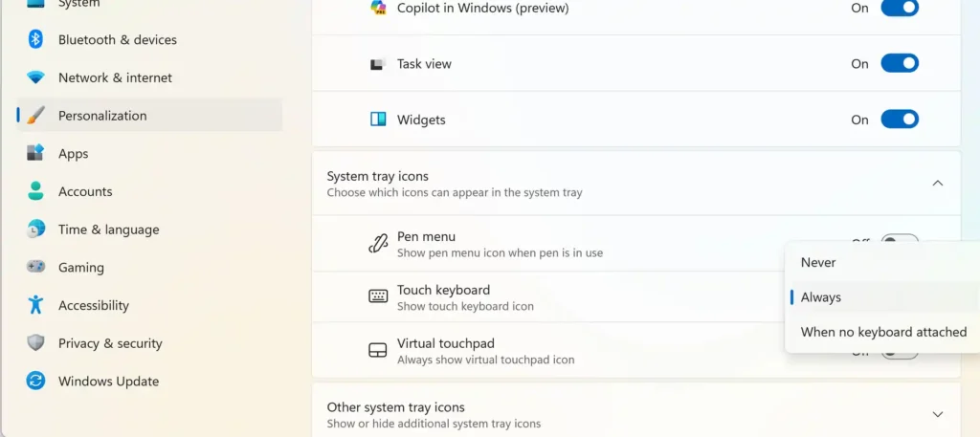Viewport: 980px width, 437px height.
Task: Click the Other system tray icons heading
Action: [x=395, y=407]
